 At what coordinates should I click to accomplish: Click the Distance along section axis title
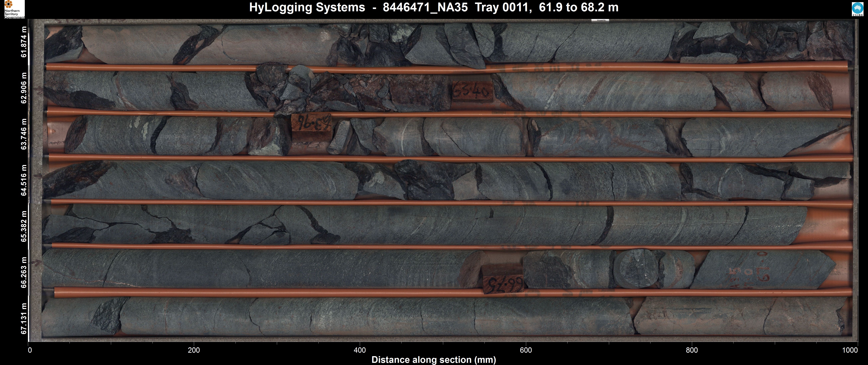pyautogui.click(x=434, y=360)
